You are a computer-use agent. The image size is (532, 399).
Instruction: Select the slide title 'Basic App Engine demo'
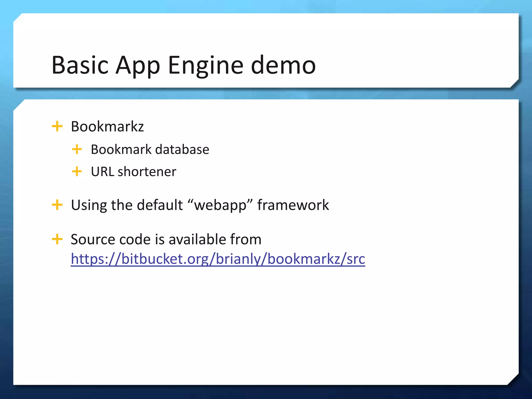[184, 65]
